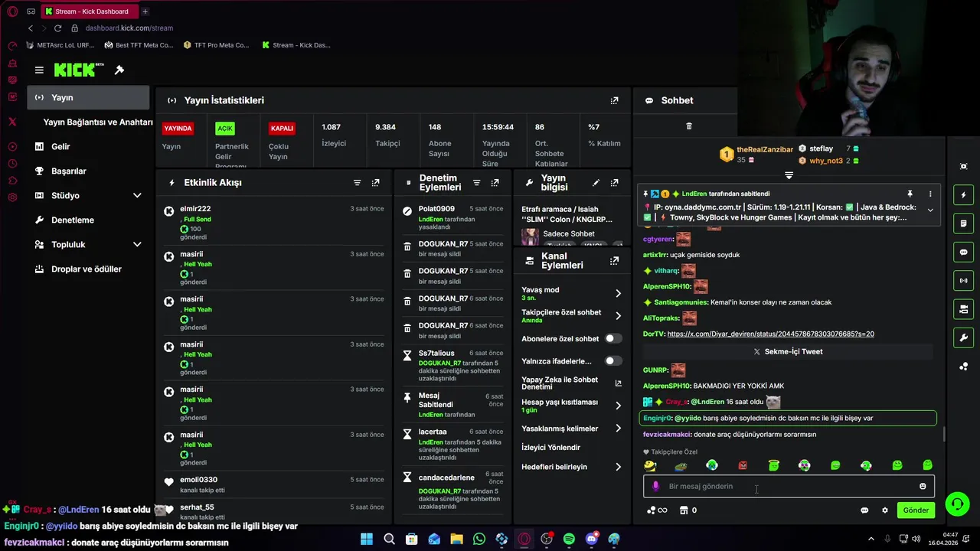Open filter options in Etkinlik Akışı panel

pos(357,183)
